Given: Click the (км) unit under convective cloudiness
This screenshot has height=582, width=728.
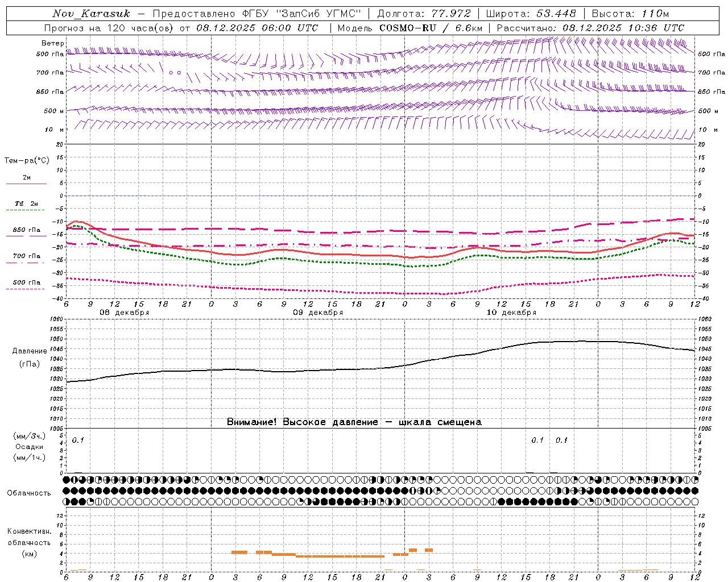Looking at the screenshot, I should pos(30,554).
